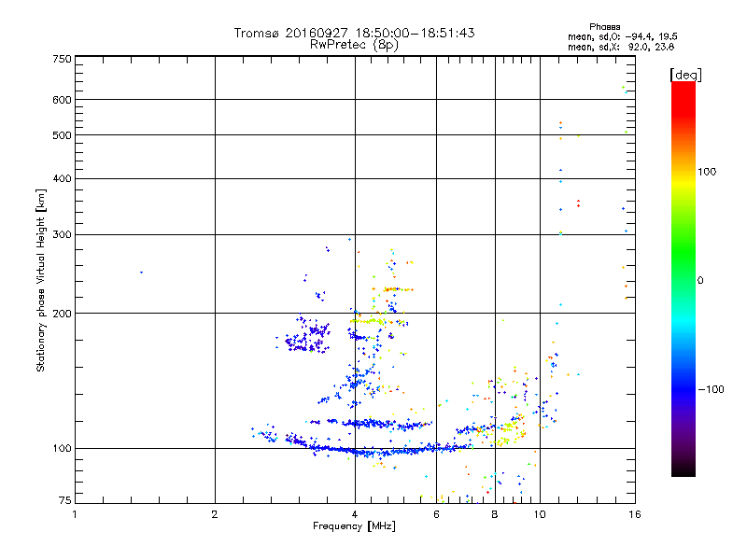This screenshot has width=747, height=560.
Task: Click the y-axis label '400'
Action: click(x=62, y=179)
